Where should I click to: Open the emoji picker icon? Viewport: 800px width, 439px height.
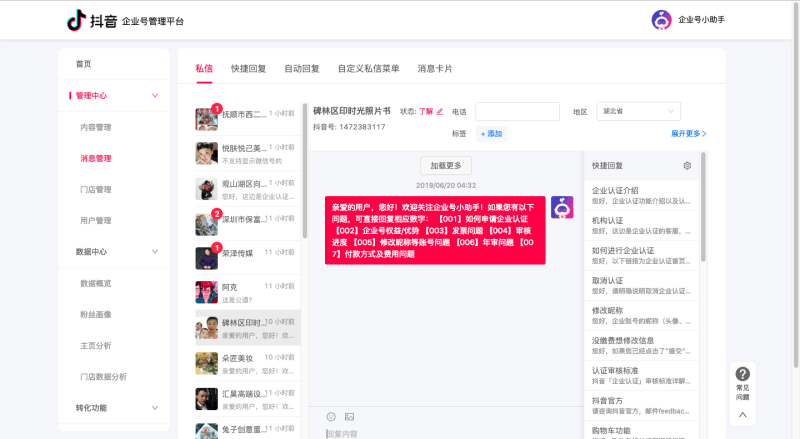331,417
